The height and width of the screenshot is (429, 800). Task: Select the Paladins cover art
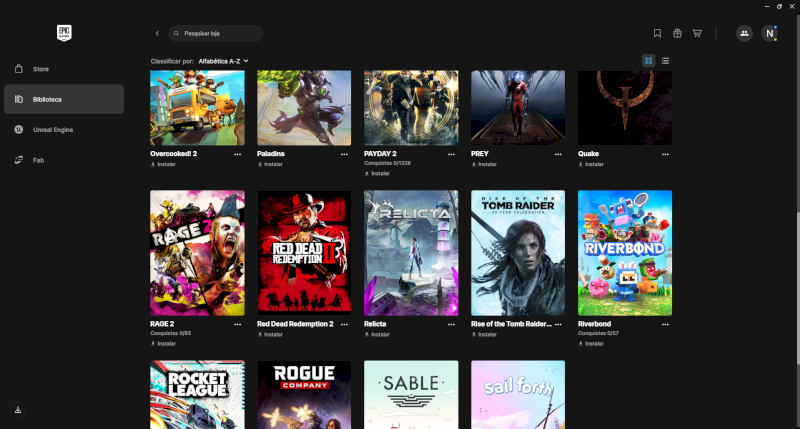pyautogui.click(x=304, y=108)
